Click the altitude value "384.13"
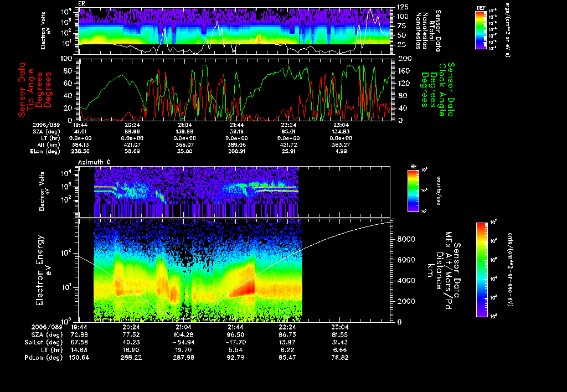Viewport: 567px width, 392px height. click(80, 145)
